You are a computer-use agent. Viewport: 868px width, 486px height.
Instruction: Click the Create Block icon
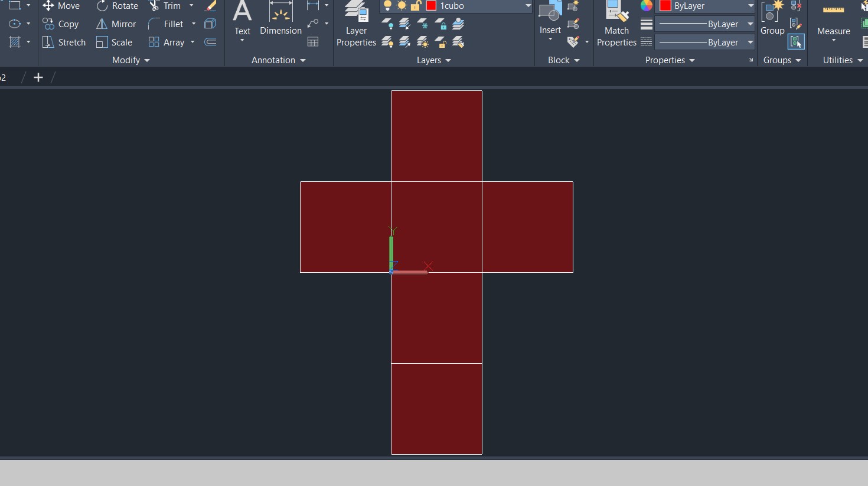(573, 6)
